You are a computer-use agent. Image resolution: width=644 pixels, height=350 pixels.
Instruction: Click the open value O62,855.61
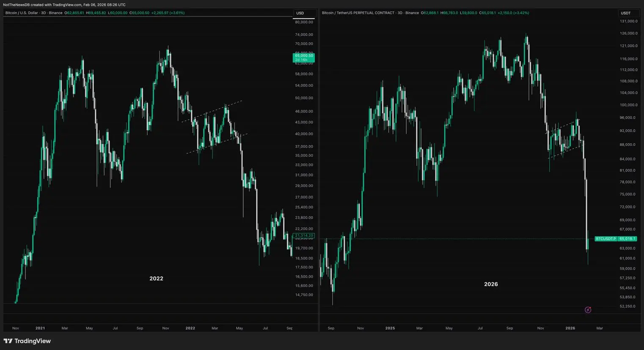[74, 13]
